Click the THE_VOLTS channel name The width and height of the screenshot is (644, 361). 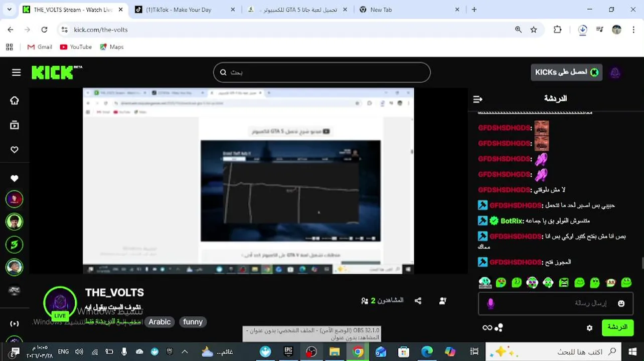(x=114, y=292)
